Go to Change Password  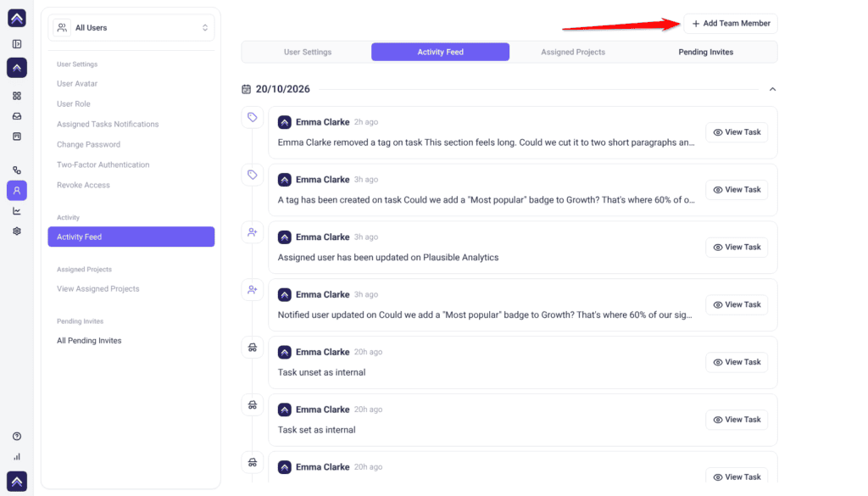(x=88, y=144)
